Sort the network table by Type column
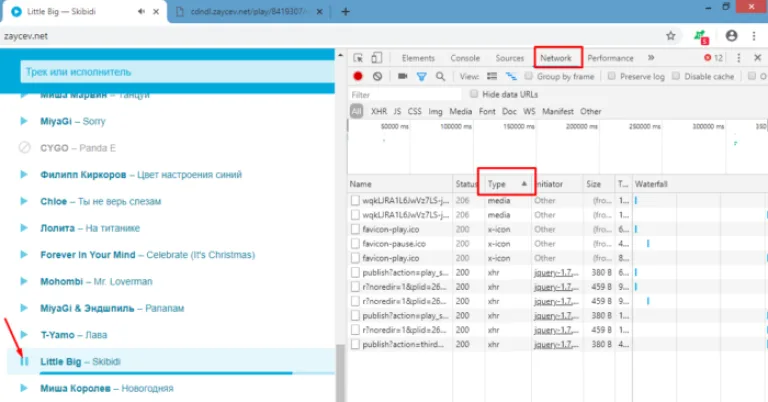 (506, 184)
